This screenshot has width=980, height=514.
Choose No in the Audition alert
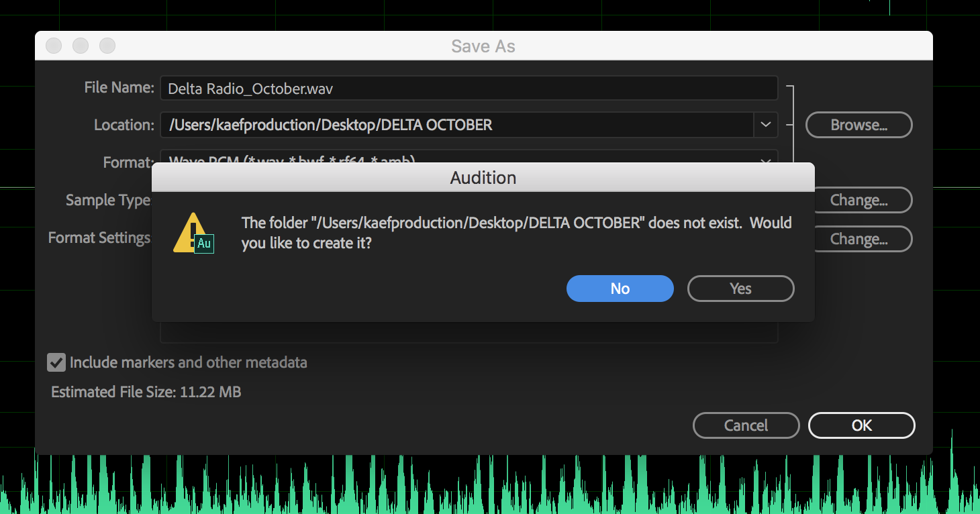tap(620, 289)
